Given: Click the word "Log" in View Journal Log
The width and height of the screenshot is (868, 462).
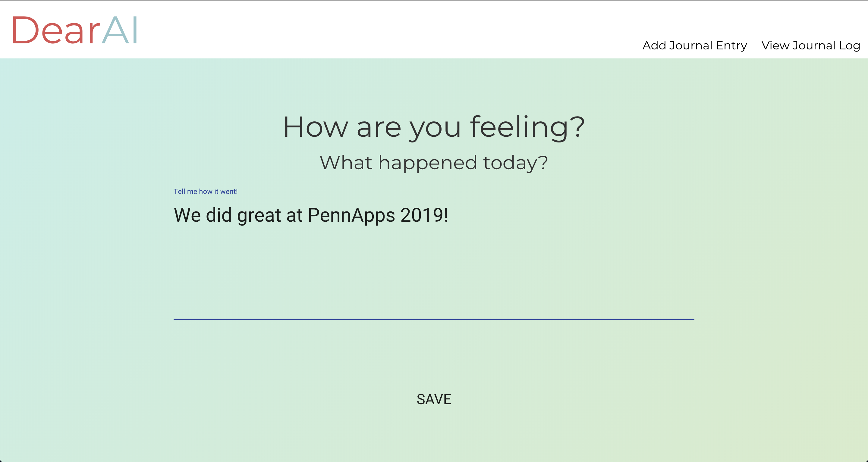Looking at the screenshot, I should (850, 45).
